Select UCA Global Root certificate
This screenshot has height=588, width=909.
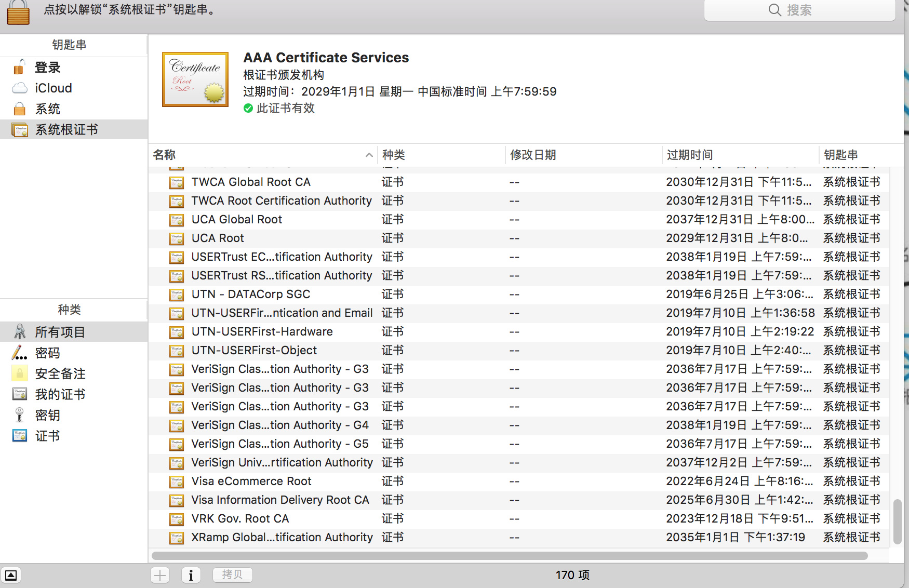(518, 220)
